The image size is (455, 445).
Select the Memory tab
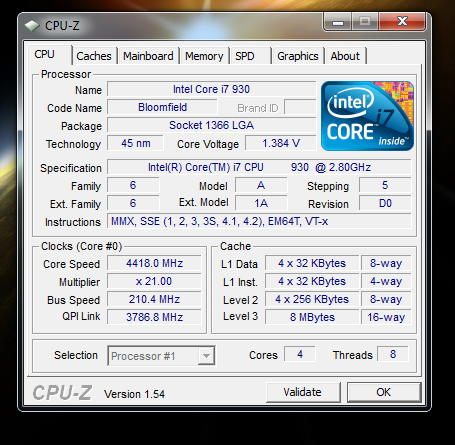tap(204, 56)
